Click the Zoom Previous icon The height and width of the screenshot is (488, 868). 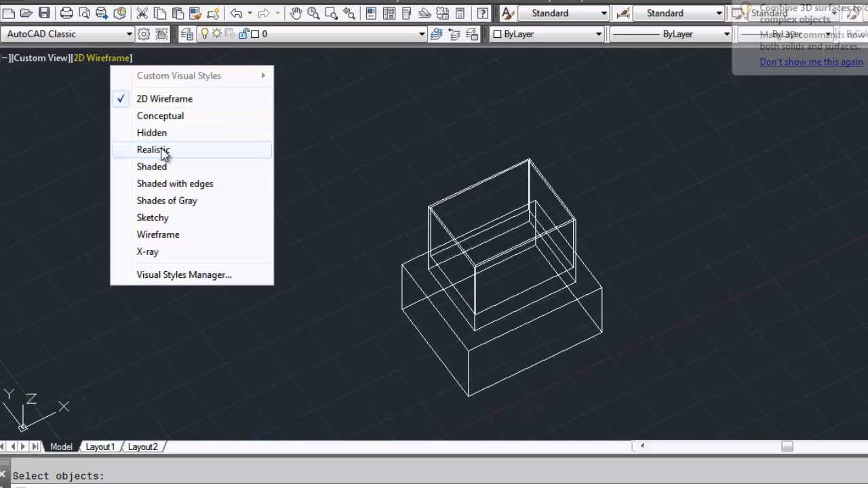(x=349, y=13)
